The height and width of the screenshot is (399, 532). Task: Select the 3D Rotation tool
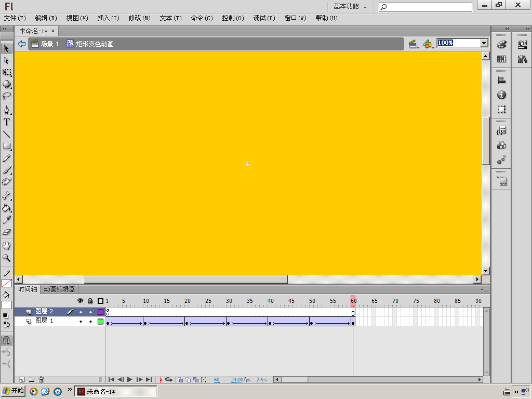click(x=6, y=84)
